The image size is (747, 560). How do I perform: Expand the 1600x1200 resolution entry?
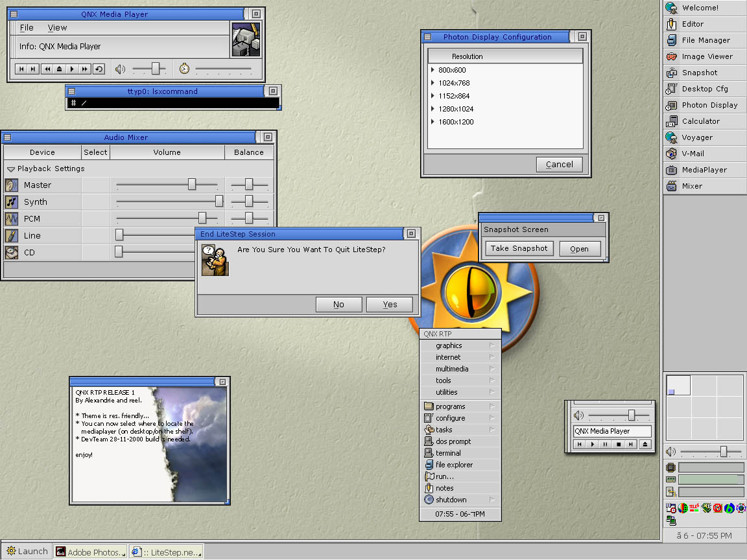coord(433,122)
